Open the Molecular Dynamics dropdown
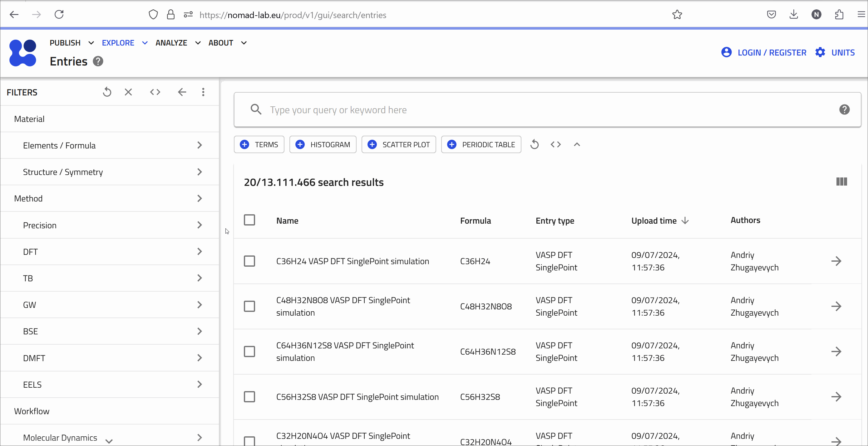 [x=109, y=440]
